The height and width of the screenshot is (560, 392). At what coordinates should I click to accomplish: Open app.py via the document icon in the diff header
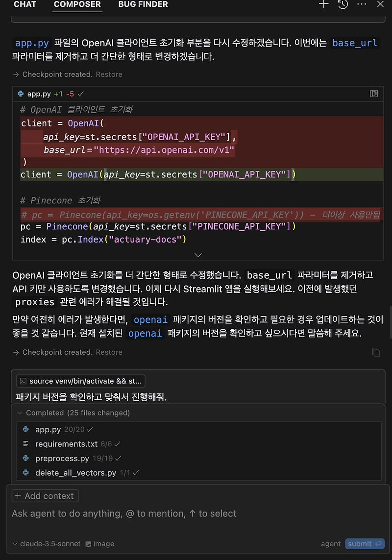click(x=374, y=93)
